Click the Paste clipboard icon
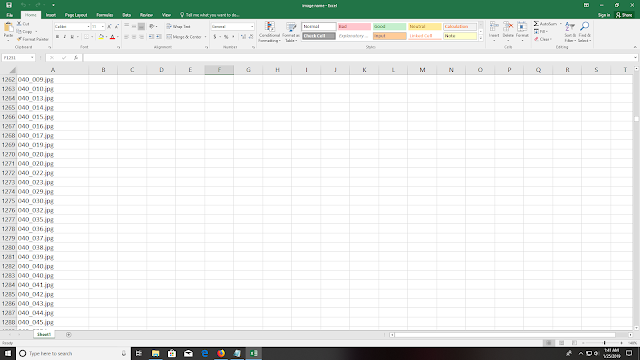 point(8,28)
